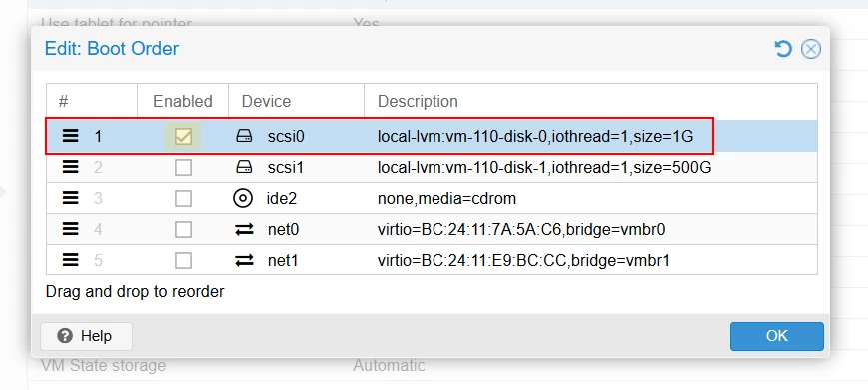
Task: Grab the drag handle for net0 row
Action: point(70,229)
